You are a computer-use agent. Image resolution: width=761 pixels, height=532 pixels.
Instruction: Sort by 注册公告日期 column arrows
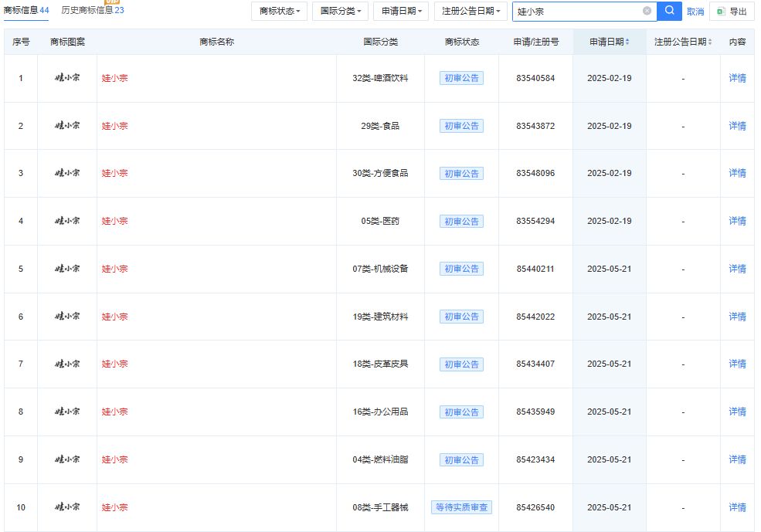pyautogui.click(x=710, y=42)
